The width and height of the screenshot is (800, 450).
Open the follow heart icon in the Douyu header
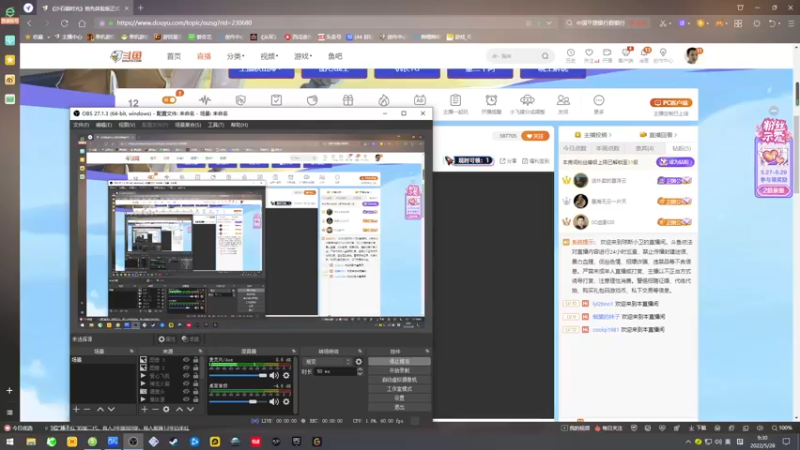[x=589, y=53]
